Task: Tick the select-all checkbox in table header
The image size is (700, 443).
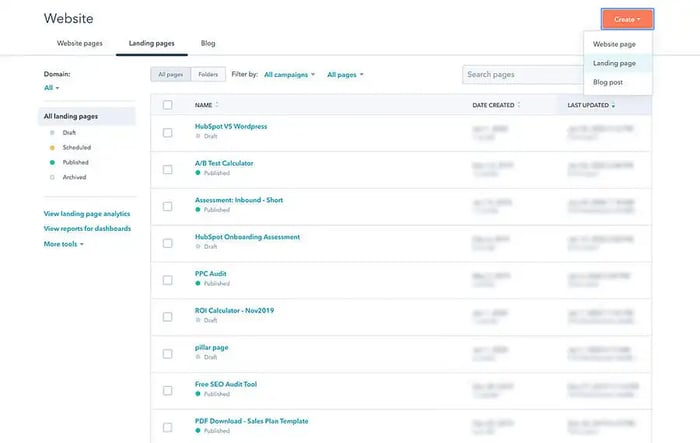Action: [167, 105]
